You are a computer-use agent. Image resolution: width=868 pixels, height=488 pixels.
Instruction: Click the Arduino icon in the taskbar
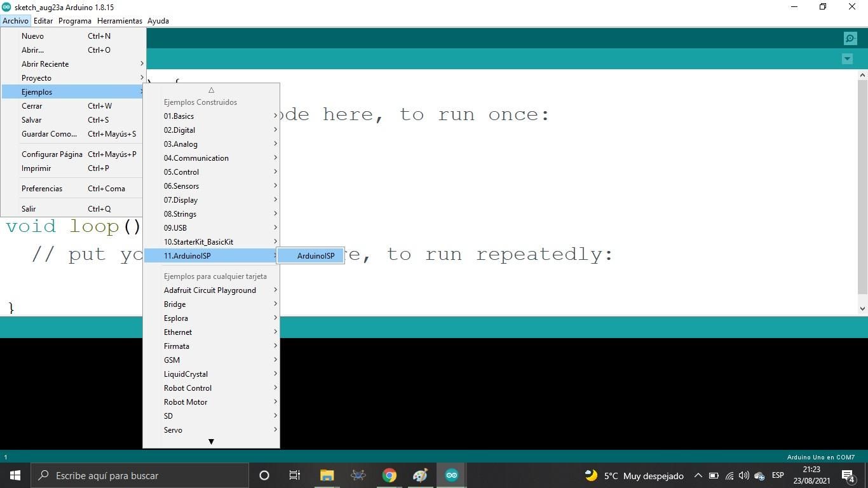(x=451, y=475)
